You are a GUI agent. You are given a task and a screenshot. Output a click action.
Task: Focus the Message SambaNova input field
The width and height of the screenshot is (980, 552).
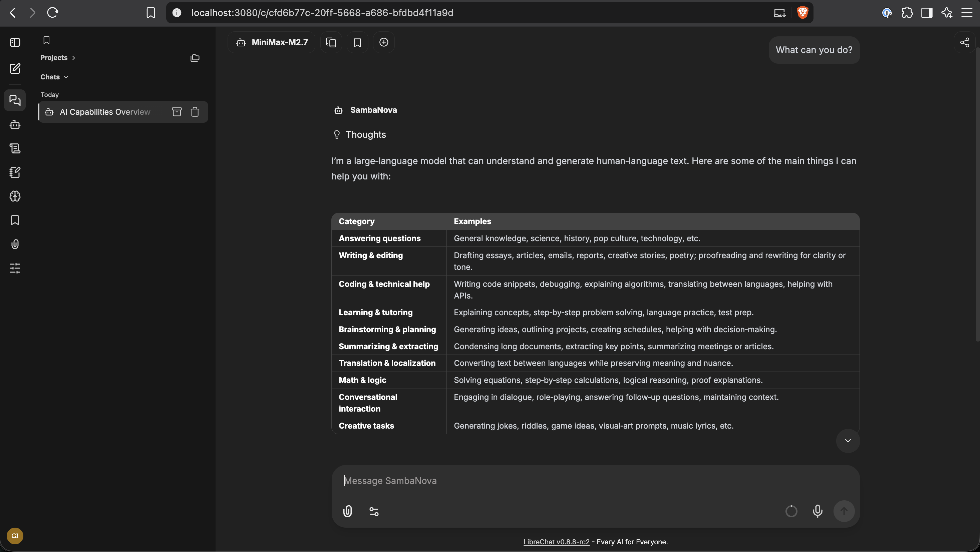[595, 481]
